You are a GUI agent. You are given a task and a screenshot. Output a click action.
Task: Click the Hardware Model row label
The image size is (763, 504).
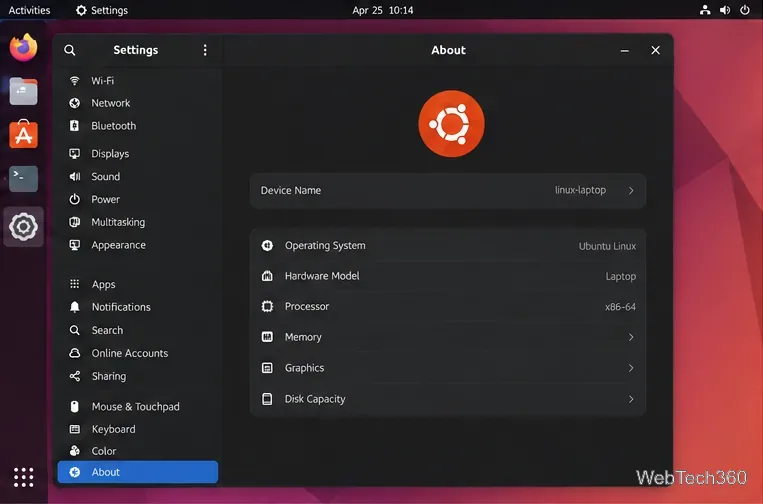pyautogui.click(x=322, y=276)
